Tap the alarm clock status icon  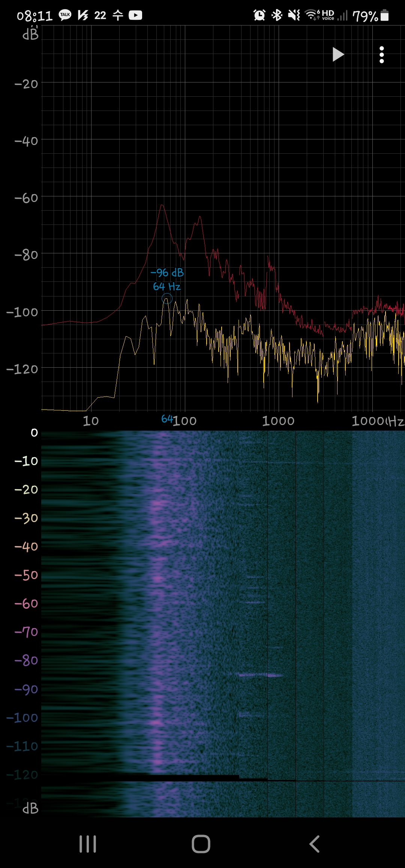click(x=259, y=15)
